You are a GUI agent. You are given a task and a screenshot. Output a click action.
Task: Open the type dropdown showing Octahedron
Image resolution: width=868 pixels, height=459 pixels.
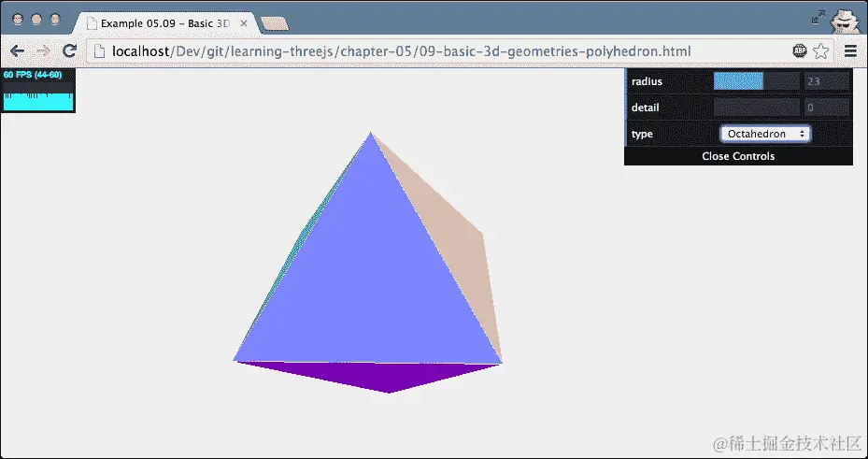(765, 134)
